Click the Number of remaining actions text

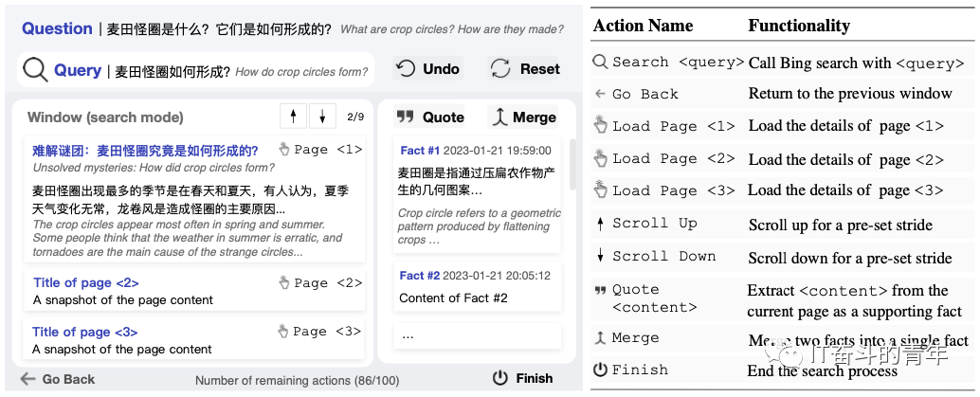[297, 380]
